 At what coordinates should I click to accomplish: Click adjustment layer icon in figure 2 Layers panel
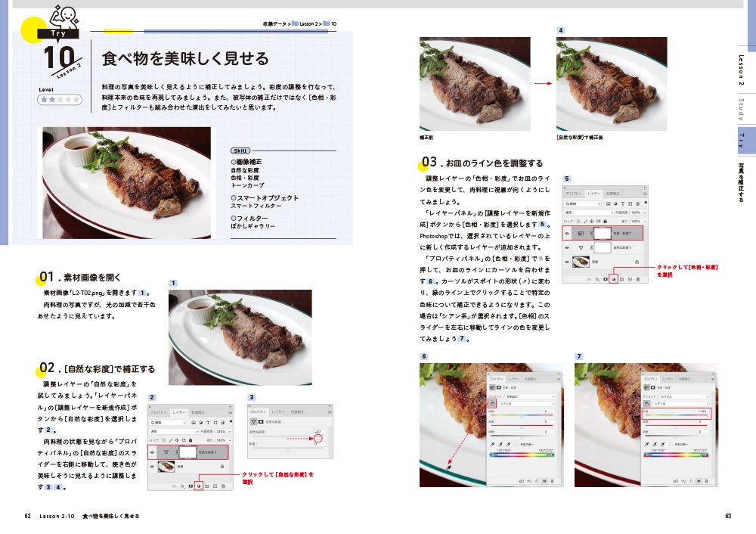[x=199, y=486]
